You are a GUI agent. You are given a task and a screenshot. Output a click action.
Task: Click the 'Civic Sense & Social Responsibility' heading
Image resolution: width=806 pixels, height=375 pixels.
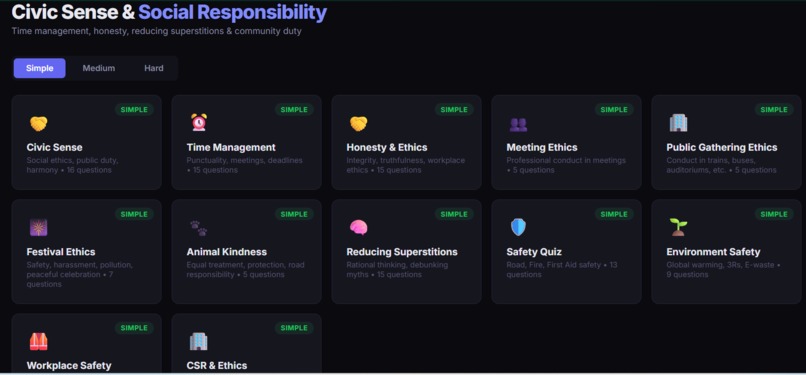169,12
